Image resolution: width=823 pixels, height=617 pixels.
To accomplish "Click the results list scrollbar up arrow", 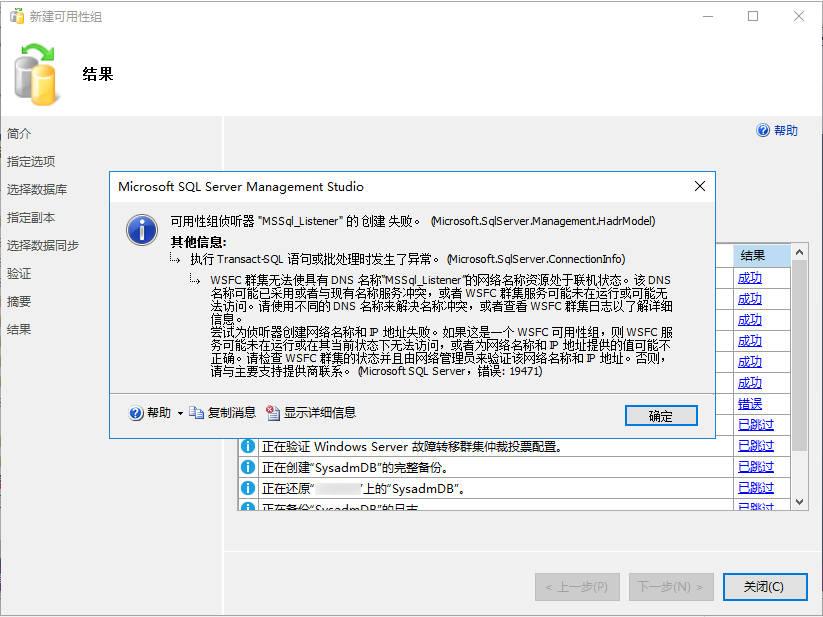I will click(x=799, y=252).
